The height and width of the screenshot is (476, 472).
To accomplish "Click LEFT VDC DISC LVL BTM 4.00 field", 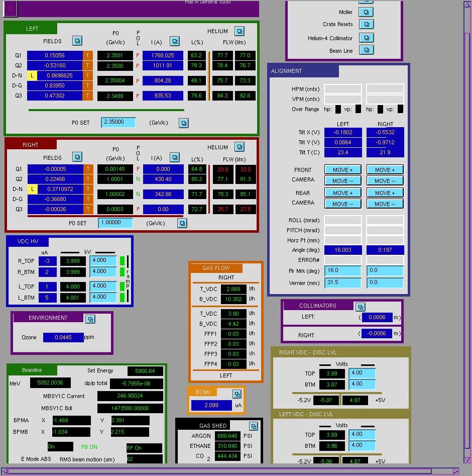I will (362, 445).
